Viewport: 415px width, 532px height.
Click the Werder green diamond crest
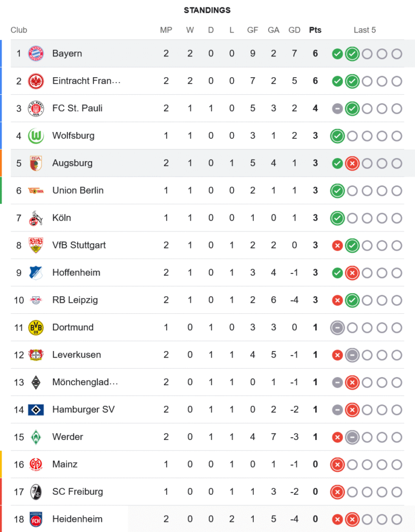[36, 437]
